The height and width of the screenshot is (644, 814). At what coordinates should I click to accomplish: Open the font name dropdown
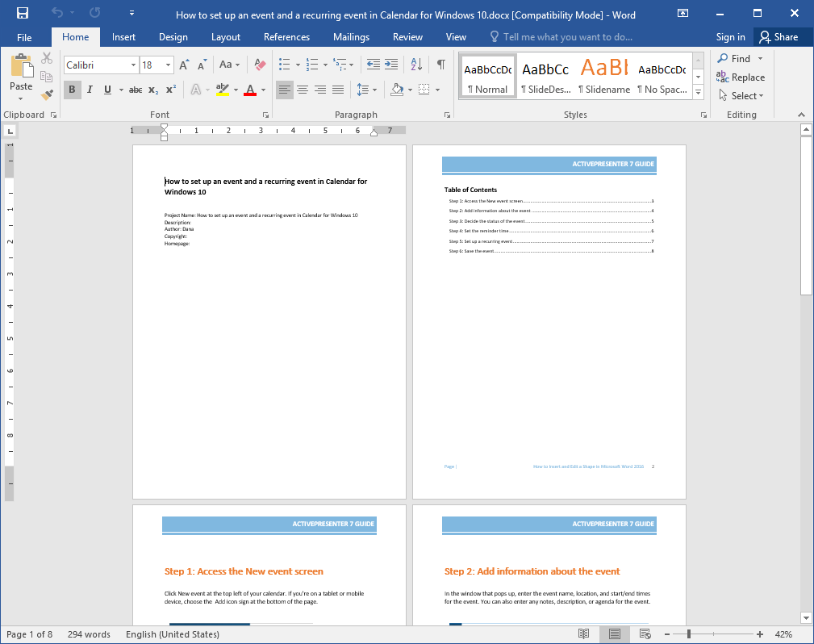133,65
